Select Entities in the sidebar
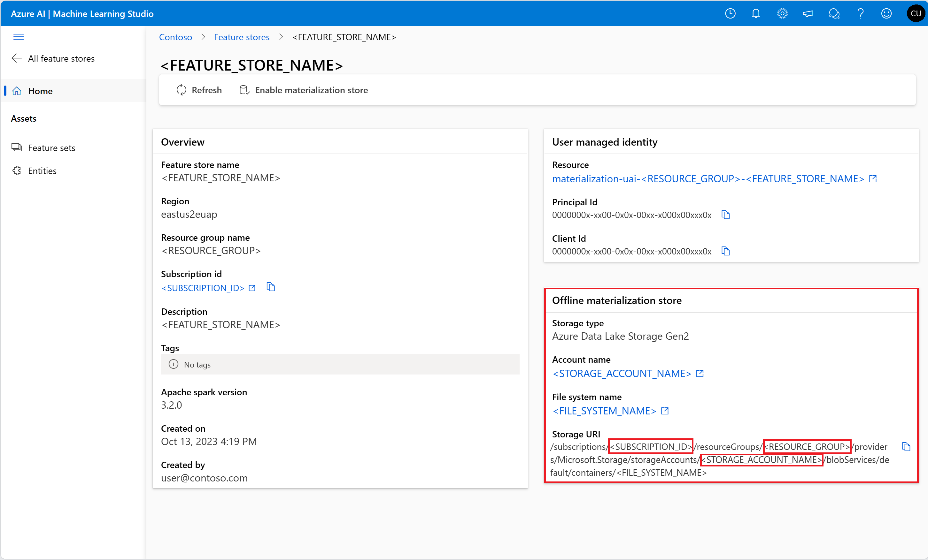 coord(42,171)
